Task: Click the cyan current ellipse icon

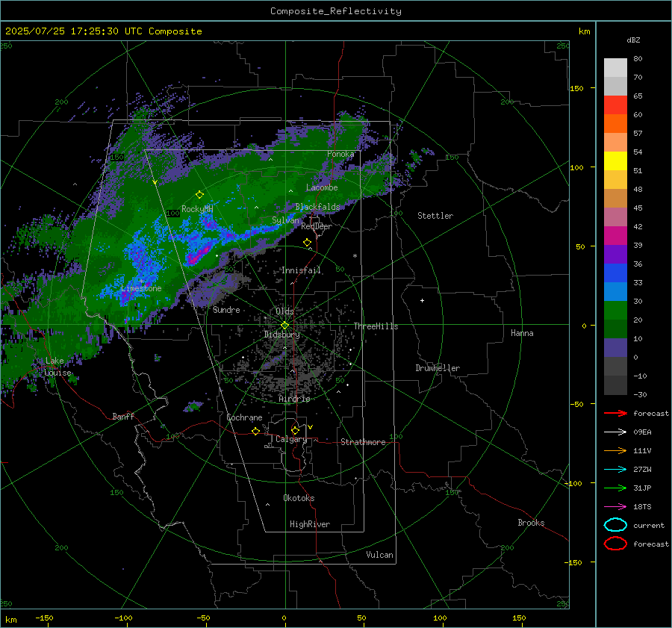Action: tap(615, 525)
